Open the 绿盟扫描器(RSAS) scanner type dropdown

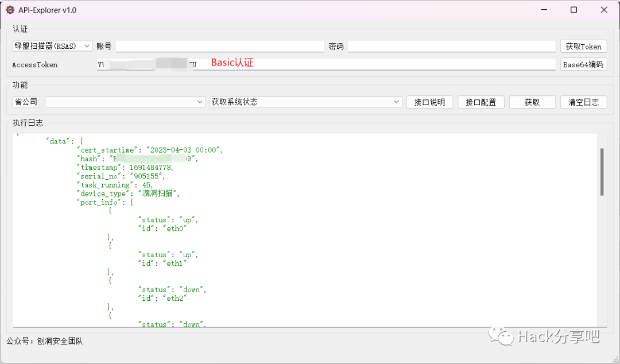coord(52,47)
